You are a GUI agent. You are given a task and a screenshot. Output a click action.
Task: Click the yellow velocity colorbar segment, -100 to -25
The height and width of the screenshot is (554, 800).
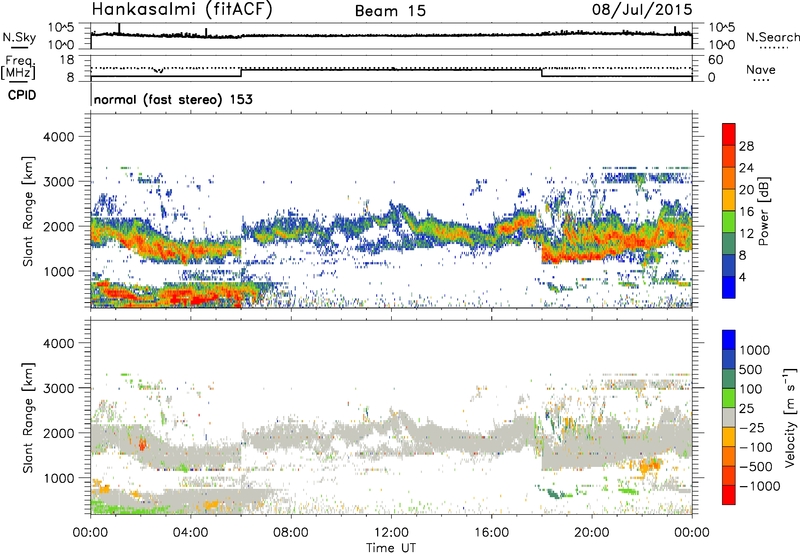coord(729,437)
